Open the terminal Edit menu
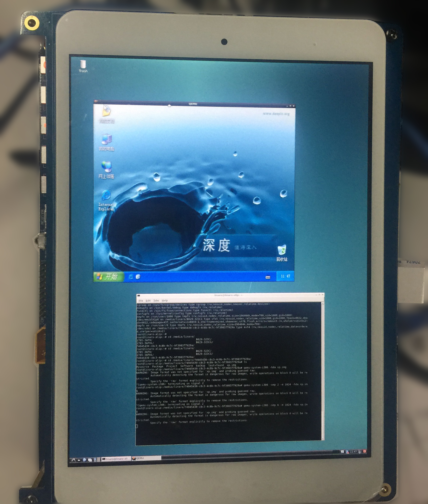Viewport: 428px width, 504px height. click(x=148, y=300)
